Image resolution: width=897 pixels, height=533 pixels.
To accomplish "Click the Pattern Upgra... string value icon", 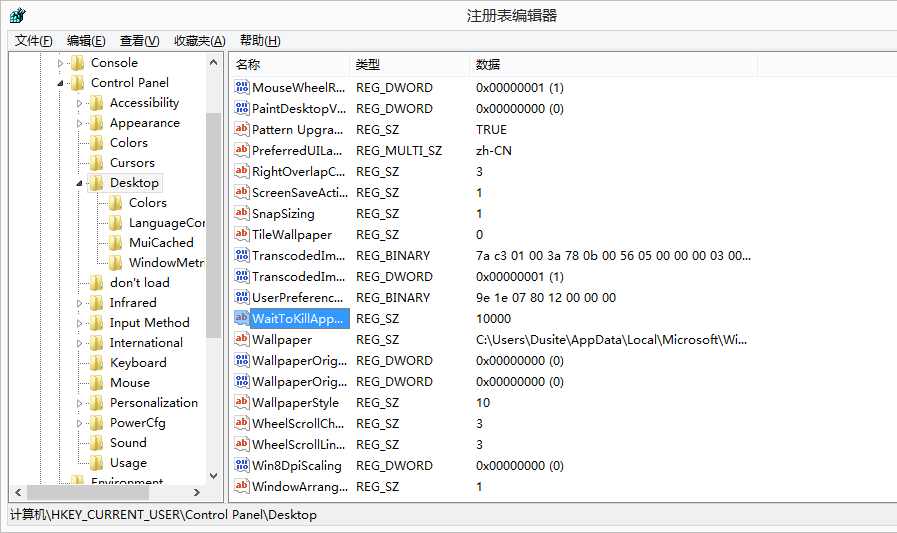I will click(x=241, y=129).
